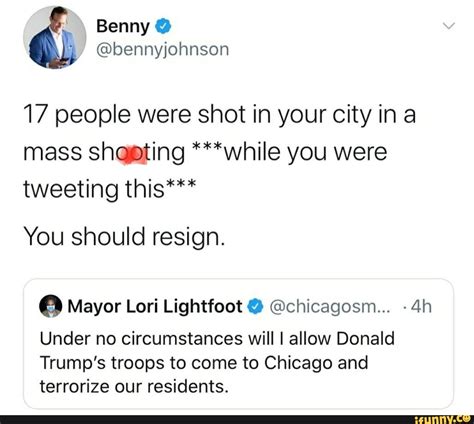Click the red smudge on 'shooting'
This screenshot has width=474, height=424.
pyautogui.click(x=133, y=155)
